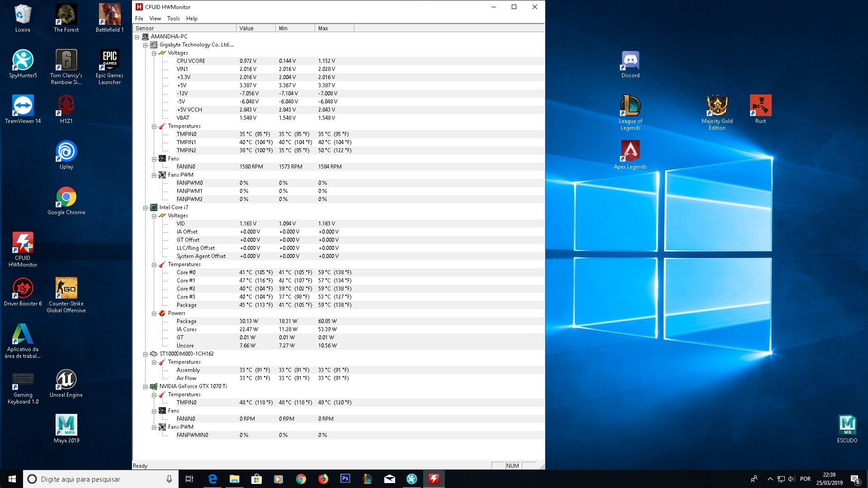Collapse the NVIDIA GeForce GTX 1070 Ti node
The width and height of the screenshot is (868, 488).
tap(146, 387)
